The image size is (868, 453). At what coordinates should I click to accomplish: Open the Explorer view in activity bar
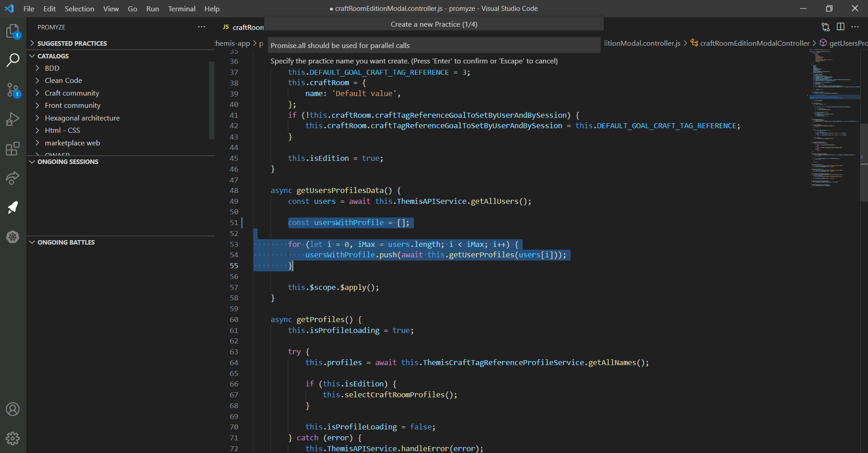(x=13, y=31)
